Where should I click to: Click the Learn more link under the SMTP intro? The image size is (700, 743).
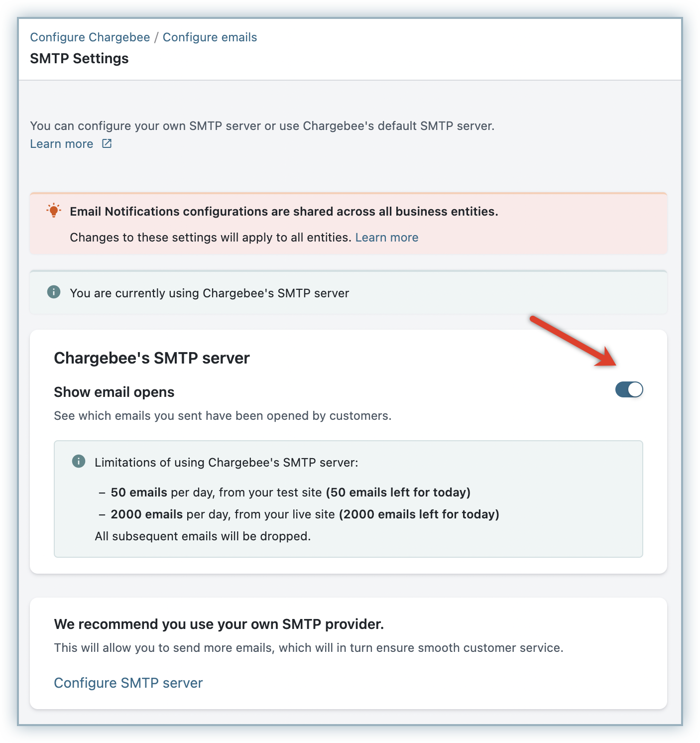coord(62,144)
